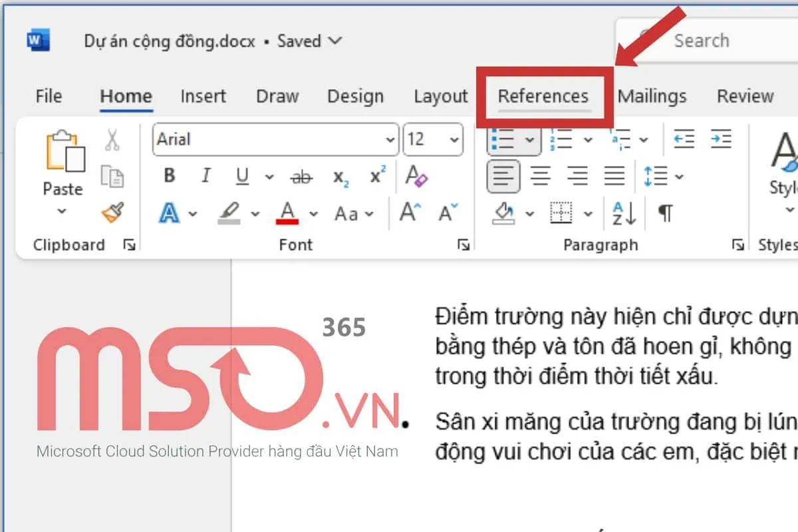Click the Cut scissors icon

tap(112, 140)
